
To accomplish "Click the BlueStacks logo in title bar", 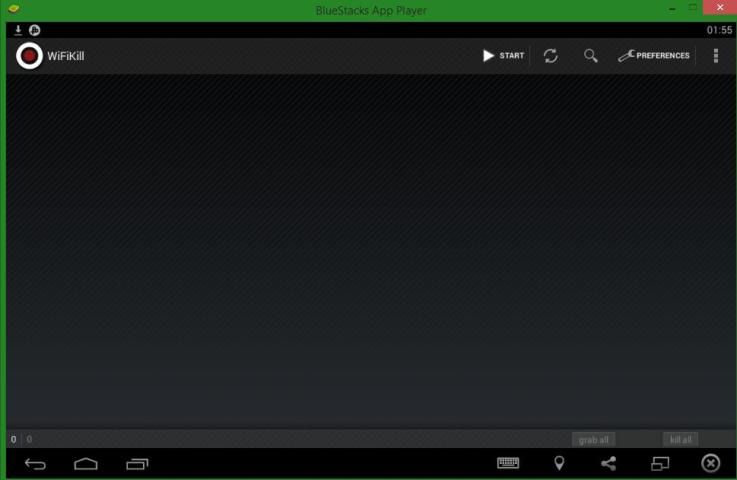I will [13, 9].
